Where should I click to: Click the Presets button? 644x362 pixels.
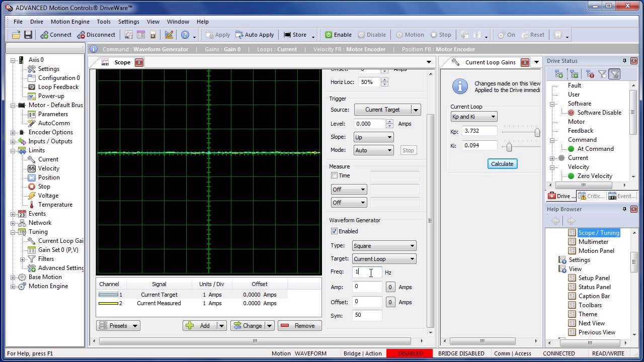tap(118, 326)
